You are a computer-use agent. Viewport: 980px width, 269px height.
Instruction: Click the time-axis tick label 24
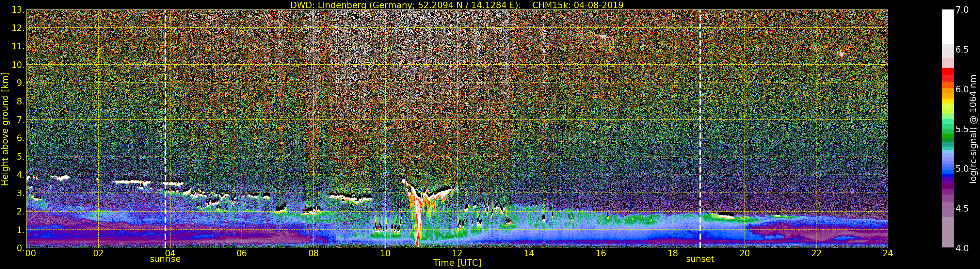click(x=888, y=253)
